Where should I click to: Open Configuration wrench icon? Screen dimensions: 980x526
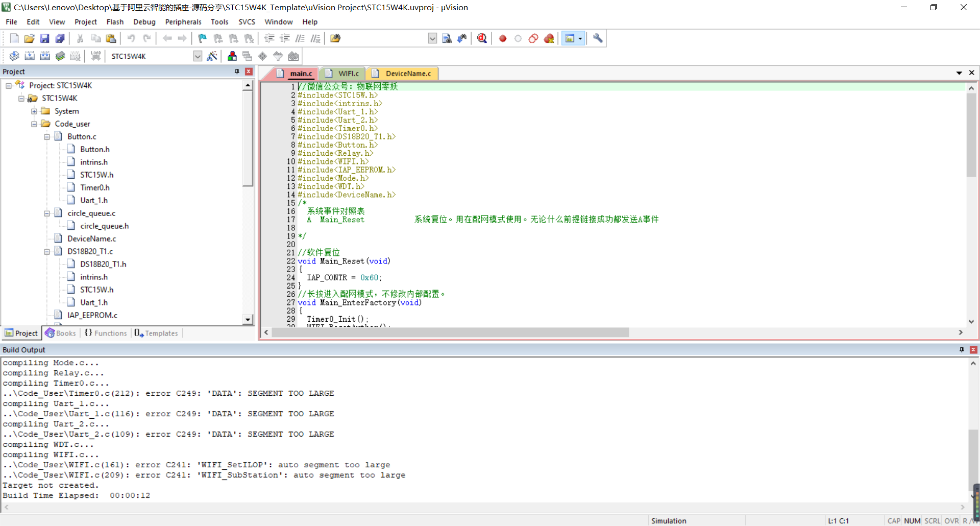coord(598,38)
